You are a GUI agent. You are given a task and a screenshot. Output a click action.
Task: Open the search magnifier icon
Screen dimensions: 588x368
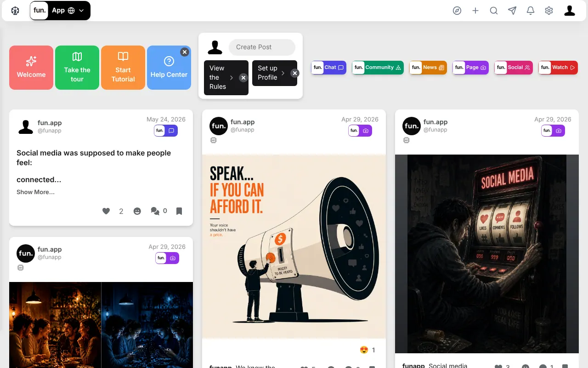click(x=494, y=11)
